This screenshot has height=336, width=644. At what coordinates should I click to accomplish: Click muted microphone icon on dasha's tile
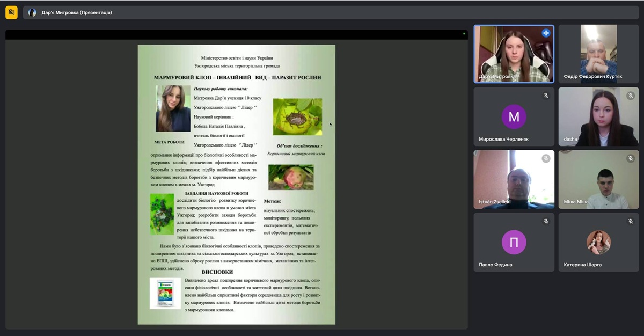pos(631,96)
